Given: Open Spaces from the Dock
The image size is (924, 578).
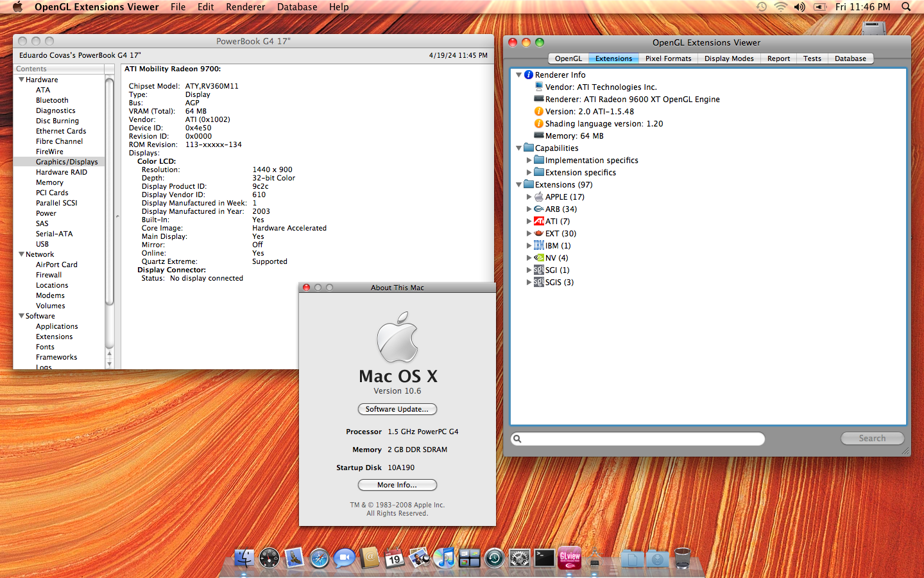Looking at the screenshot, I should 469,557.
